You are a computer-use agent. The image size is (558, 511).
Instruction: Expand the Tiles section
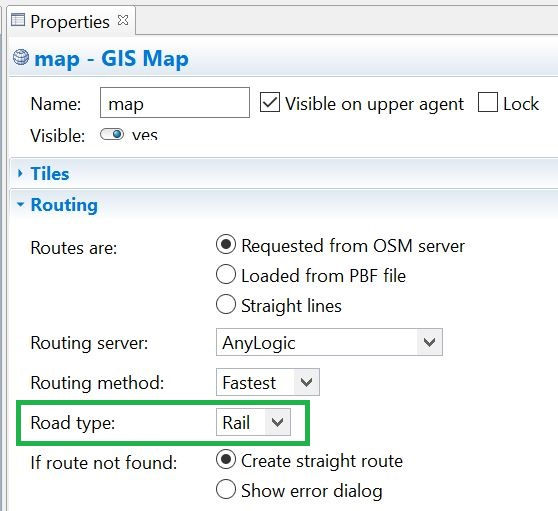(20, 174)
